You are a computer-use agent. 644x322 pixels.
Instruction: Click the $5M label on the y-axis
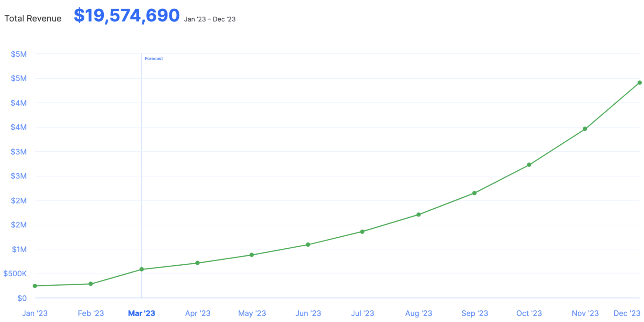tap(18, 54)
